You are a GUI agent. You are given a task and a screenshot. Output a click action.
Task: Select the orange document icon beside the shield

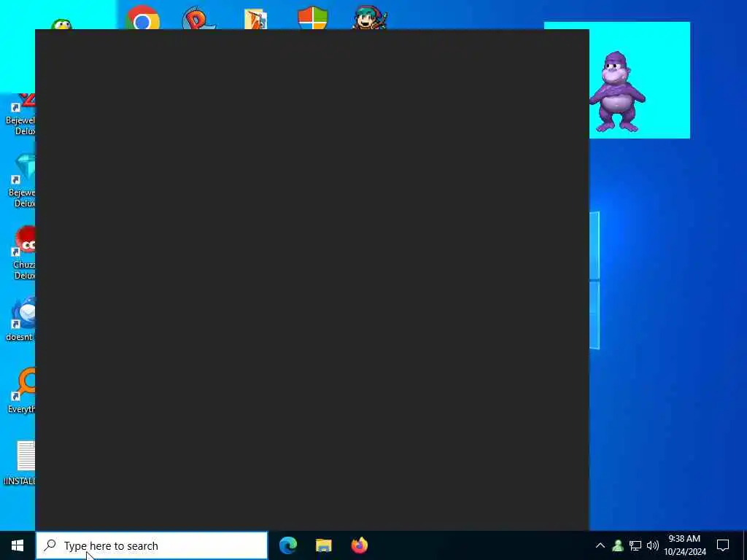click(255, 19)
